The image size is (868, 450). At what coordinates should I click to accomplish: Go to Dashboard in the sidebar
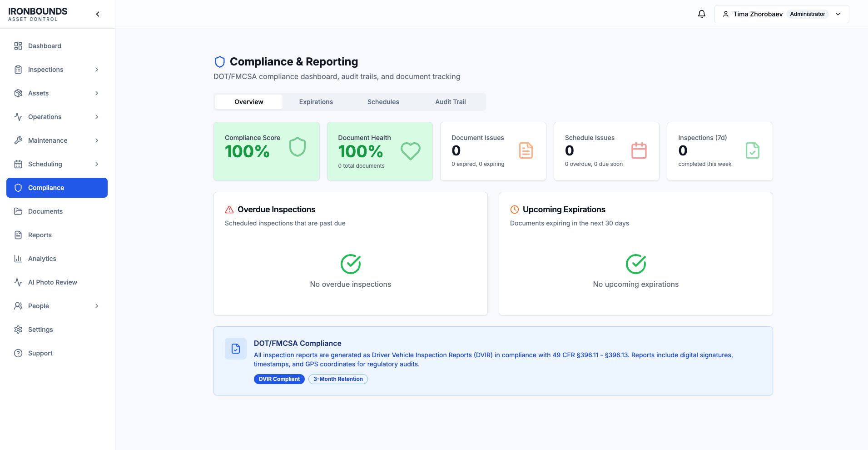point(57,46)
